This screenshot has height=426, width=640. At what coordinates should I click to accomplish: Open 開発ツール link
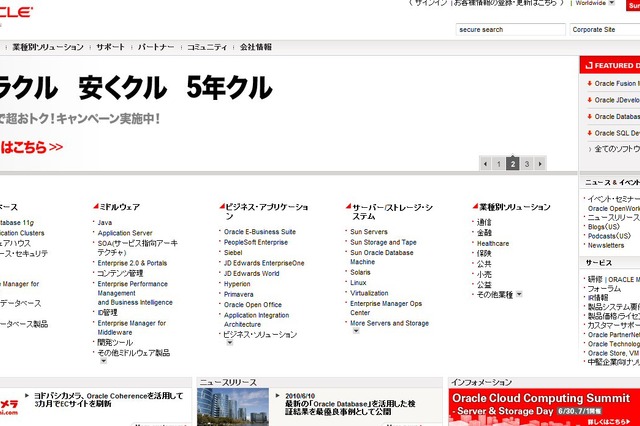115,343
